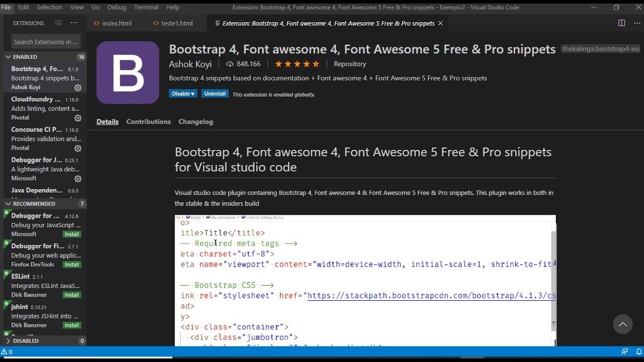Click recommended star badge on ESLint
The image size is (644, 362).
7,274
